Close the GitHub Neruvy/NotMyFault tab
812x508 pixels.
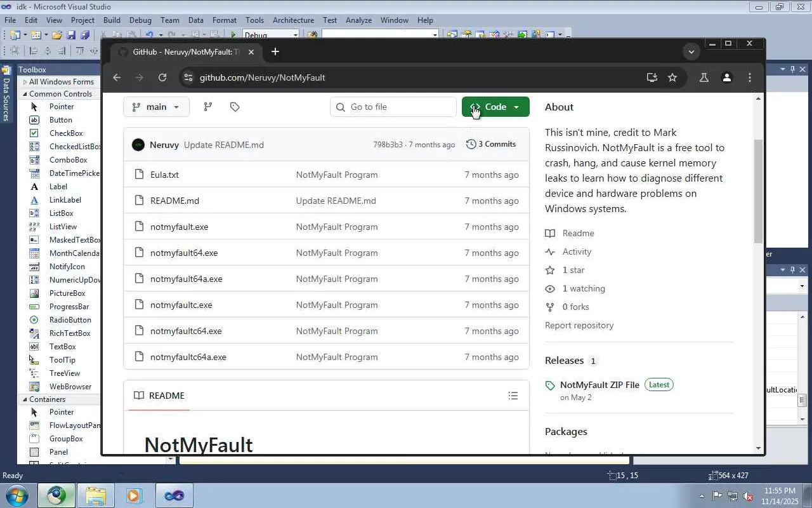tap(251, 52)
